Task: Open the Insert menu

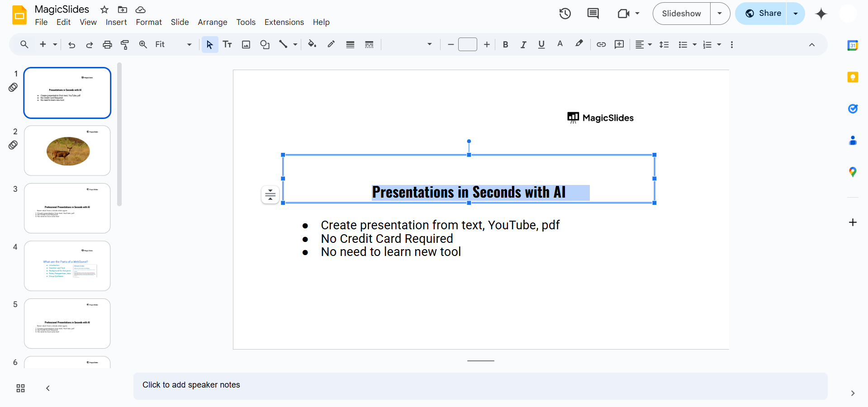Action: click(x=116, y=22)
